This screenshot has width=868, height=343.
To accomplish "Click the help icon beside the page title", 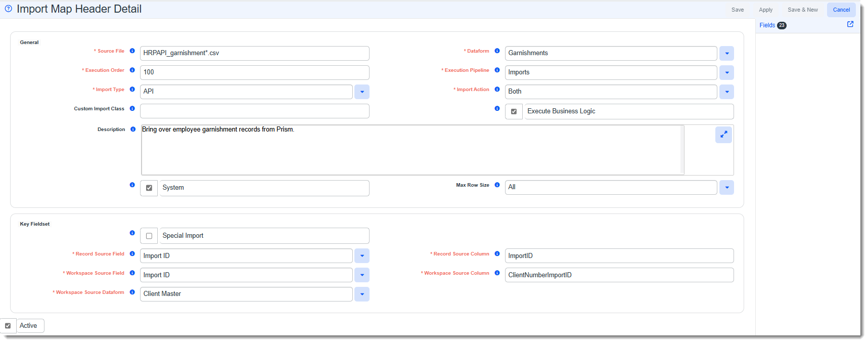I will [x=8, y=9].
